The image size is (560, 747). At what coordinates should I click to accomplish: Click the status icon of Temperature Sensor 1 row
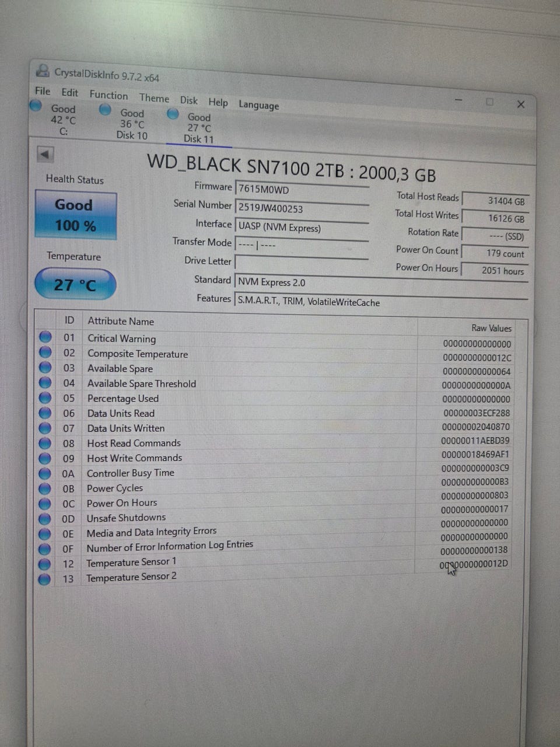point(44,564)
